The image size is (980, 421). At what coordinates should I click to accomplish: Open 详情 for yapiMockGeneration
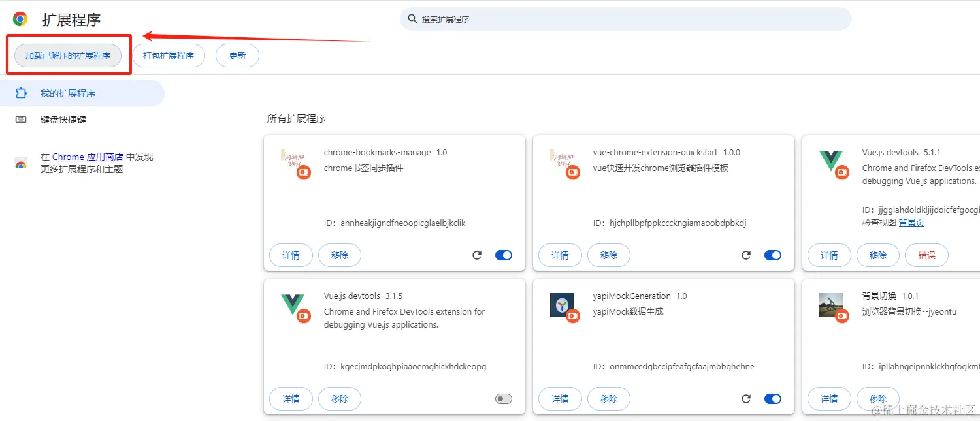(560, 399)
